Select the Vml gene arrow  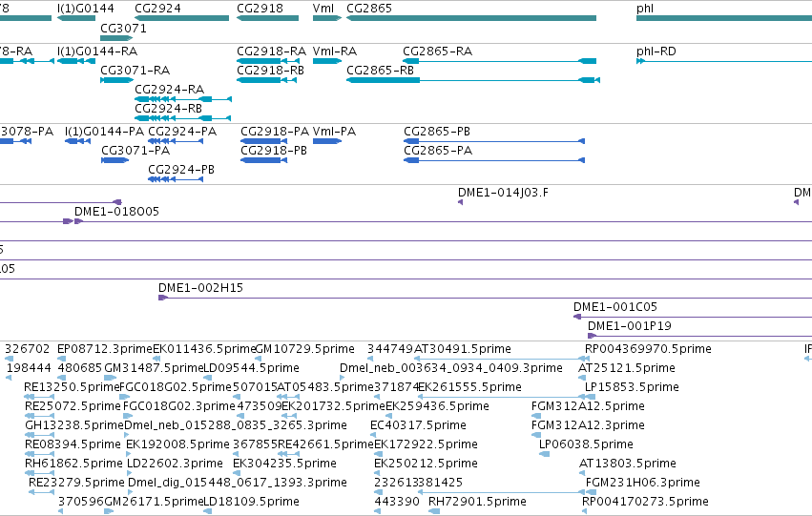tap(327, 18)
